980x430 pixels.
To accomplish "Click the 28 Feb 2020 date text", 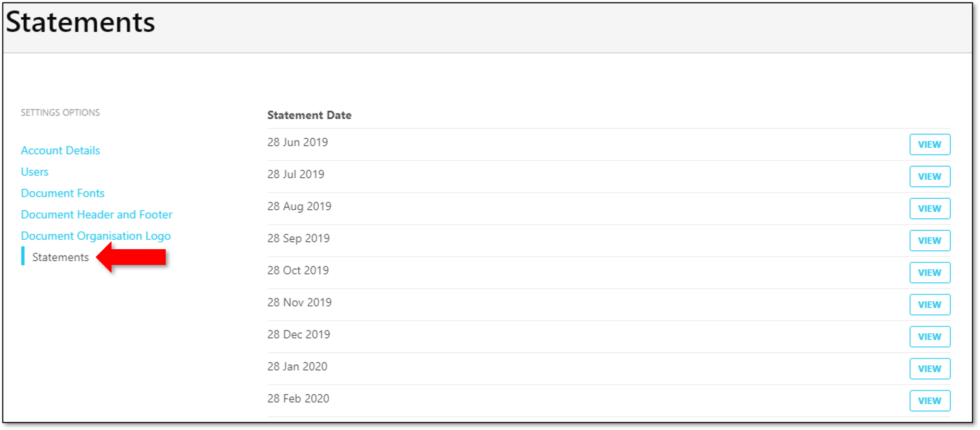I will [298, 399].
